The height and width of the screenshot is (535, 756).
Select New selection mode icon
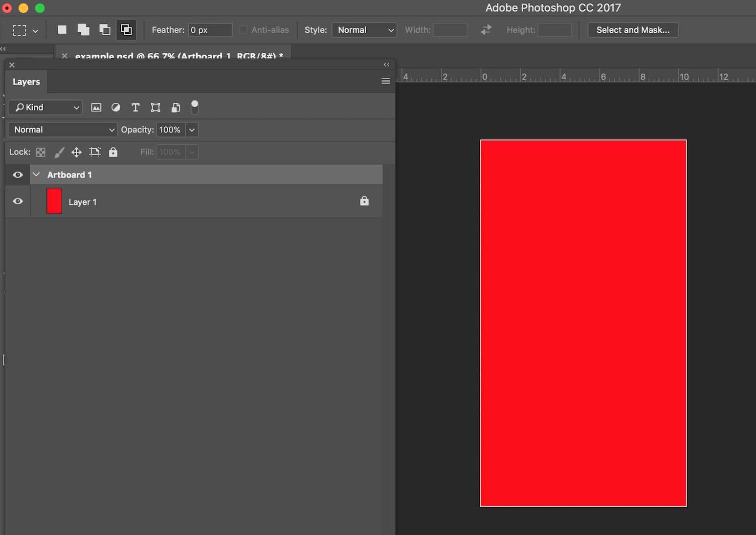click(62, 30)
